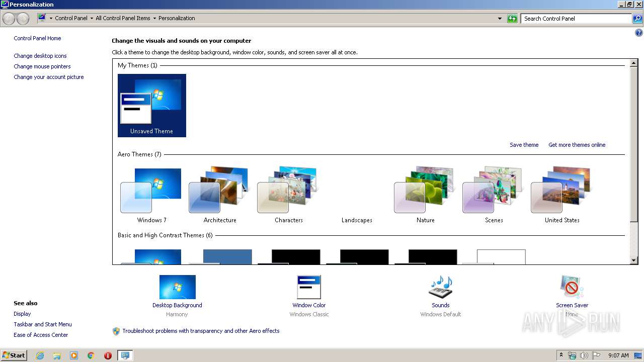This screenshot has height=362, width=644.
Task: Focus the Search Control Panel field
Action: click(577, 19)
